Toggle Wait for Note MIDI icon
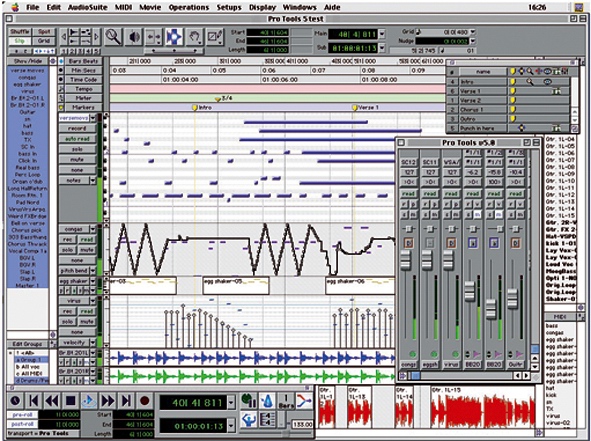 [248, 400]
